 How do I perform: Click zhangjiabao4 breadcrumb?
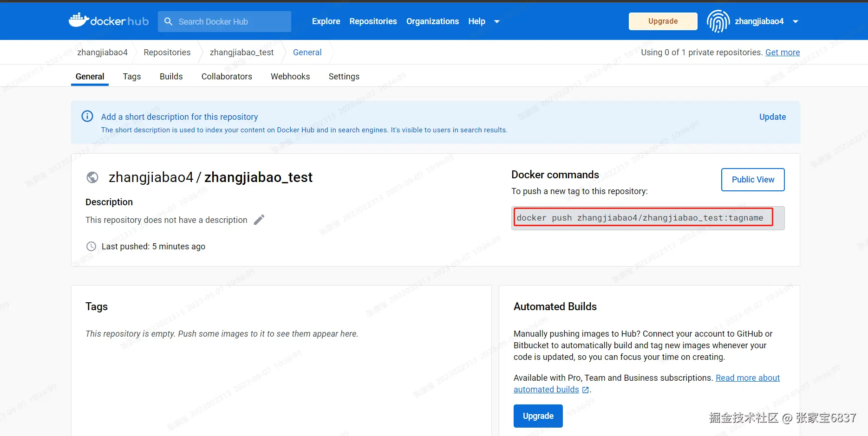pyautogui.click(x=102, y=52)
